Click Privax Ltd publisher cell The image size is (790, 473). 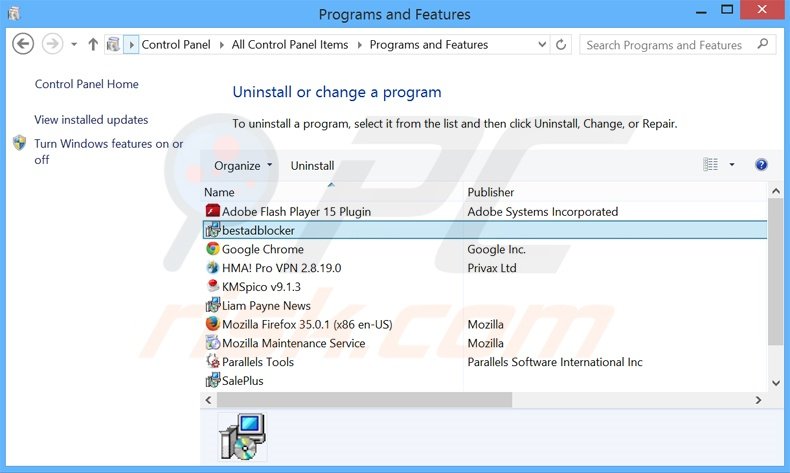[492, 268]
